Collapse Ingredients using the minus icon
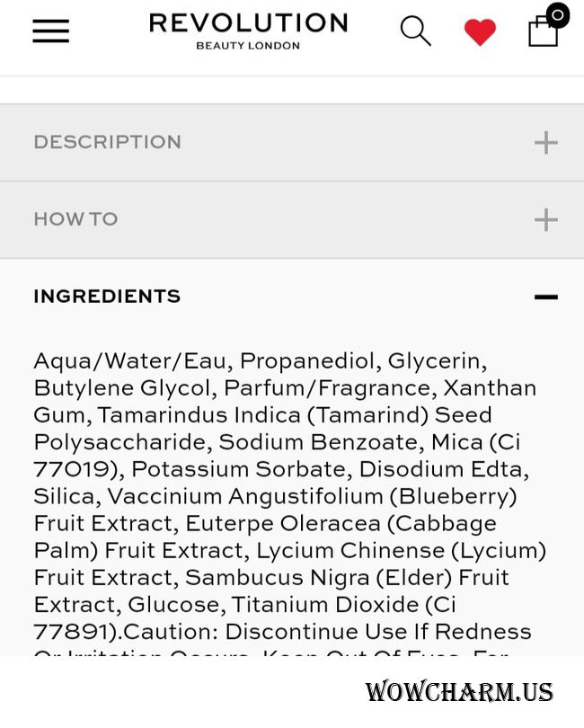Screen dimensions: 584x728 tap(546, 297)
